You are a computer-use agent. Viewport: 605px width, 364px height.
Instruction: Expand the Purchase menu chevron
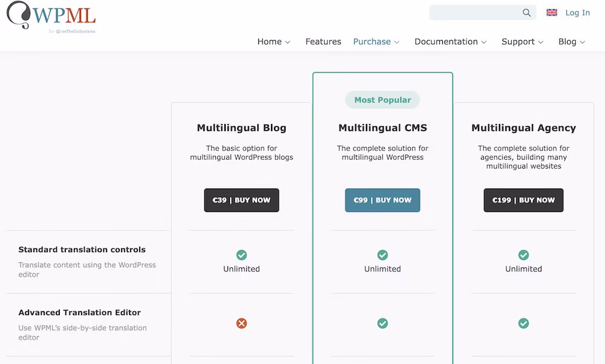(x=397, y=42)
